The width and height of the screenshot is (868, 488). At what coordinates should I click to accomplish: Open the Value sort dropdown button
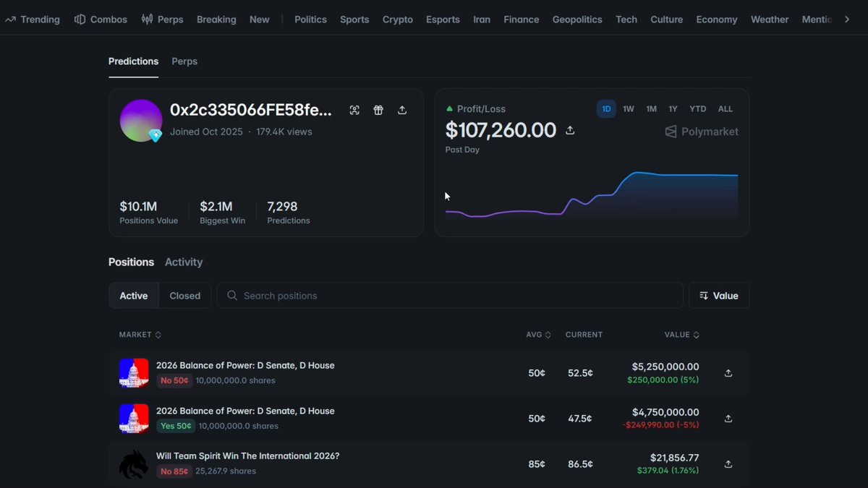click(719, 296)
